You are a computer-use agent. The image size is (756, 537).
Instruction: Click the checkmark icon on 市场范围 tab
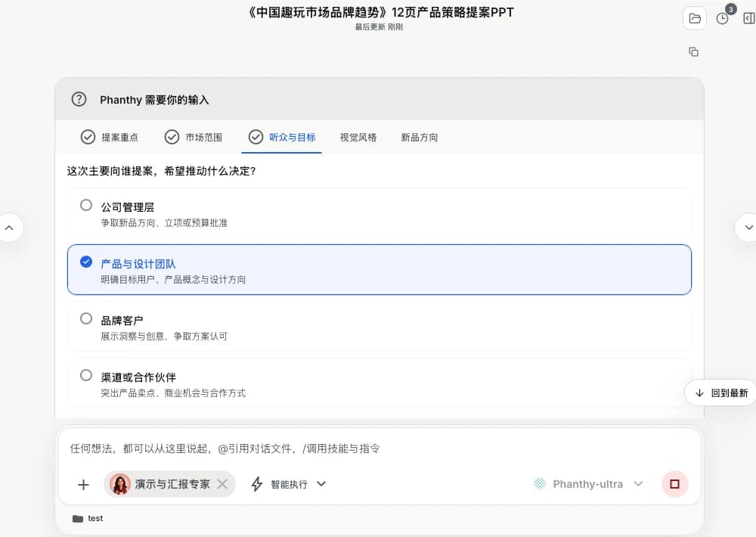(172, 137)
